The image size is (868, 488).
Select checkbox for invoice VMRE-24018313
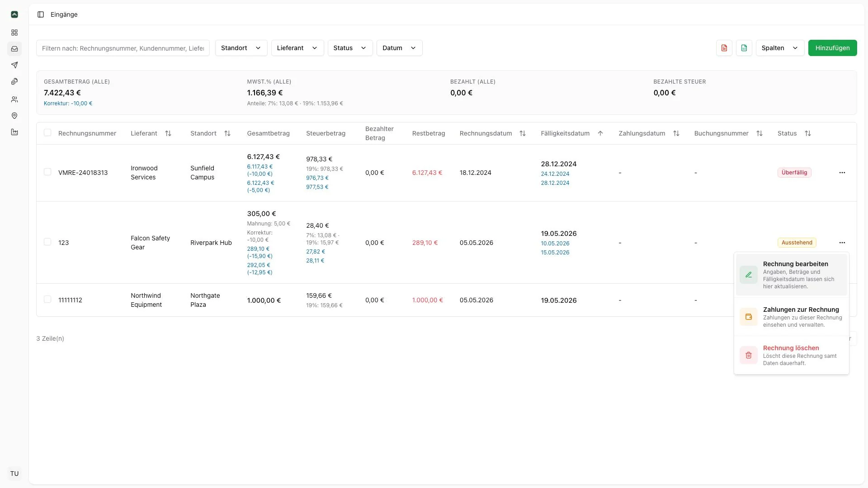point(47,172)
